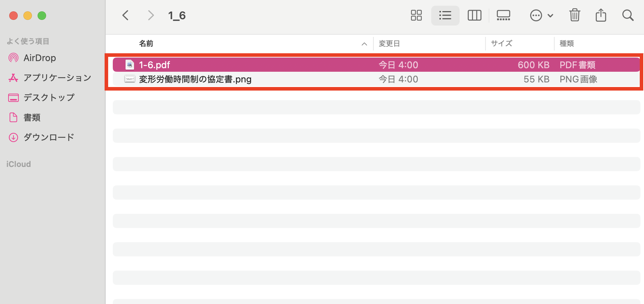
Task: Go back with the left chevron button
Action: pos(125,15)
